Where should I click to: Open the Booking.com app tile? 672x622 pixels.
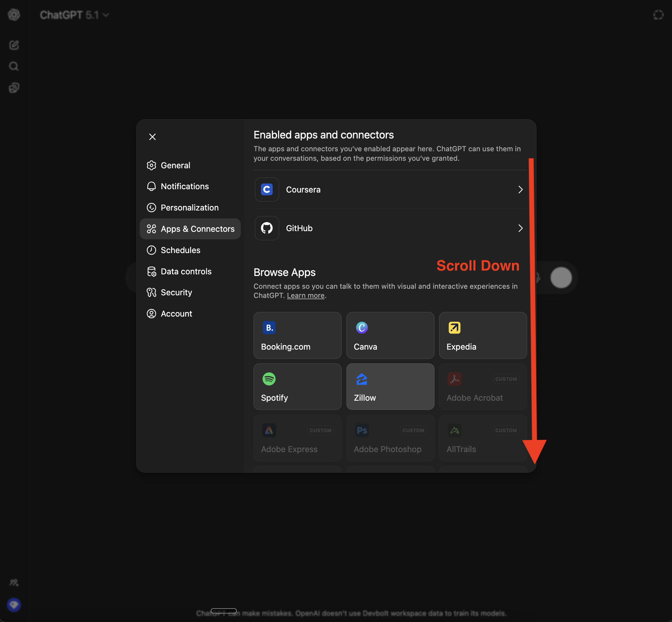[297, 335]
